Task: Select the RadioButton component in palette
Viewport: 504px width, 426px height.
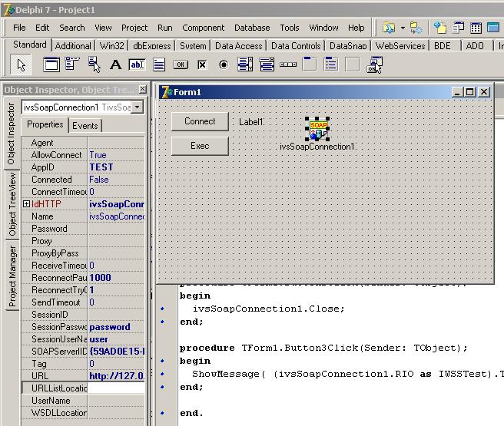Action: pyautogui.click(x=224, y=65)
